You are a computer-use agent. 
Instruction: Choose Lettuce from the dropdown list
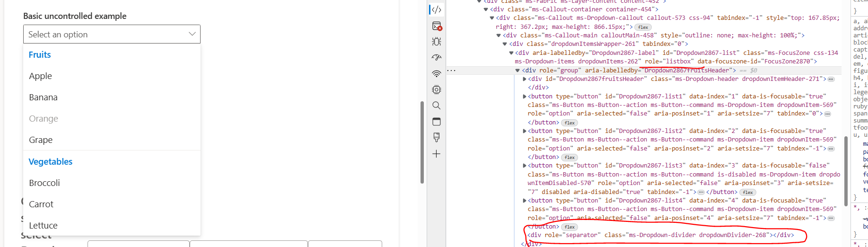[x=112, y=225]
